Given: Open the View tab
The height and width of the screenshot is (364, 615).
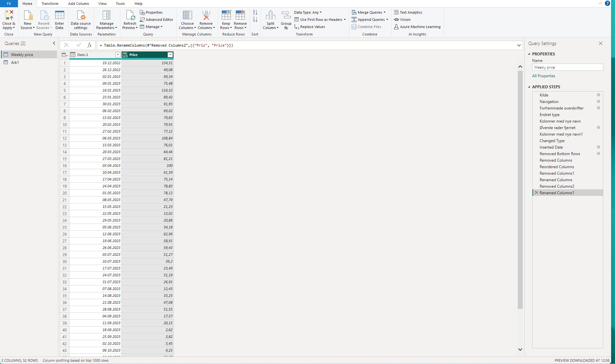Looking at the screenshot, I should tap(102, 4).
